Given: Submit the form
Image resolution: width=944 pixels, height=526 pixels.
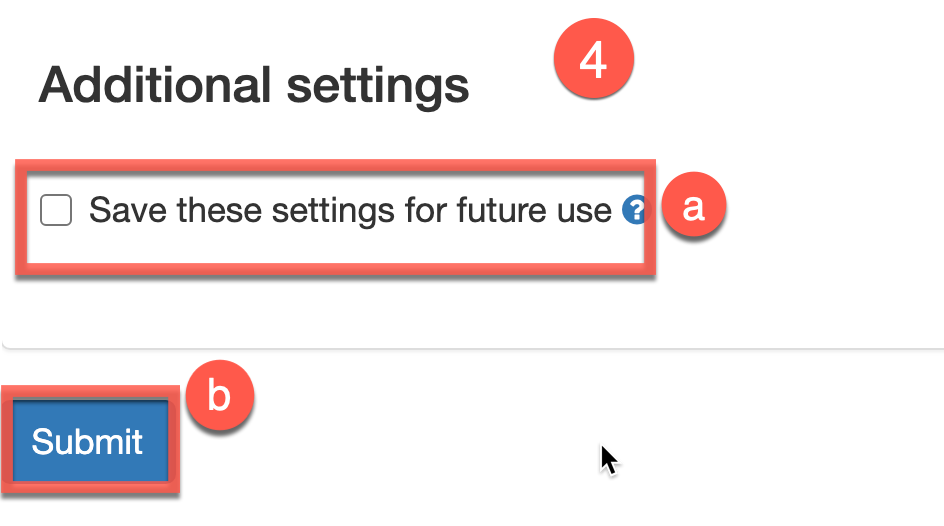Looking at the screenshot, I should pos(90,441).
